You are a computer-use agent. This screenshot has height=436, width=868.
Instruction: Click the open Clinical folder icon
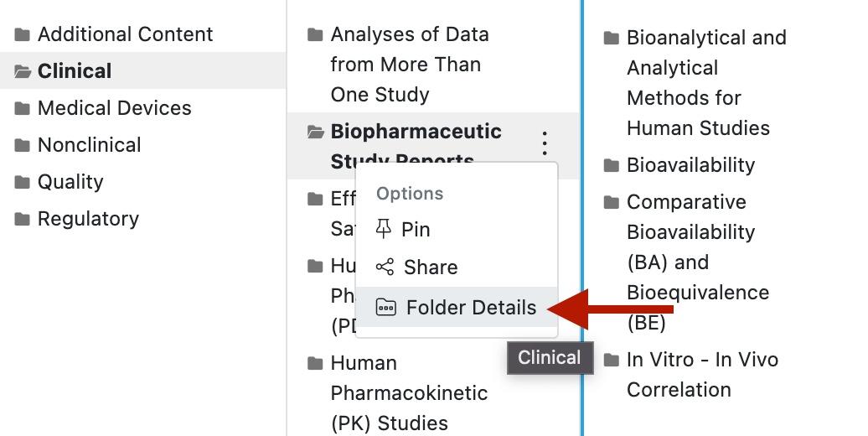tap(23, 71)
